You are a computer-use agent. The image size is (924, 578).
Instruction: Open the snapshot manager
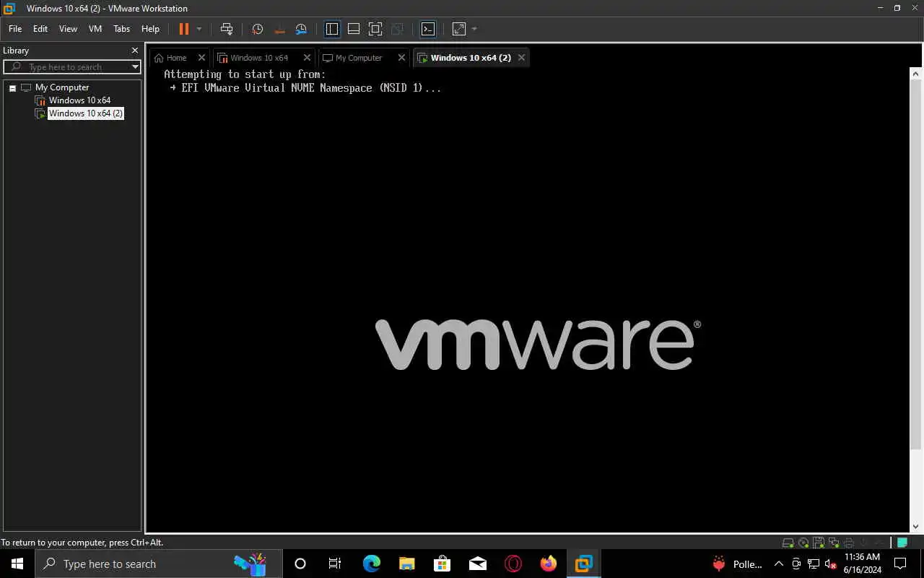pos(302,29)
